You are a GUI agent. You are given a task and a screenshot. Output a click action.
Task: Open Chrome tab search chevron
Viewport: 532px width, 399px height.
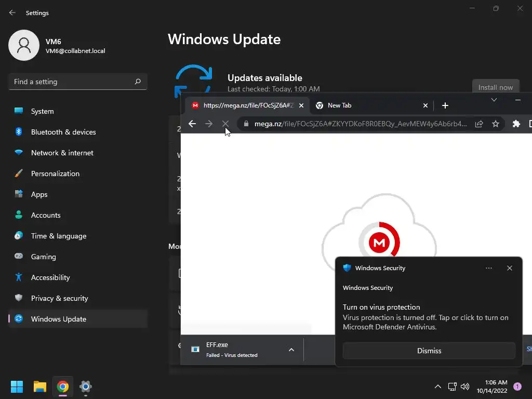[494, 100]
